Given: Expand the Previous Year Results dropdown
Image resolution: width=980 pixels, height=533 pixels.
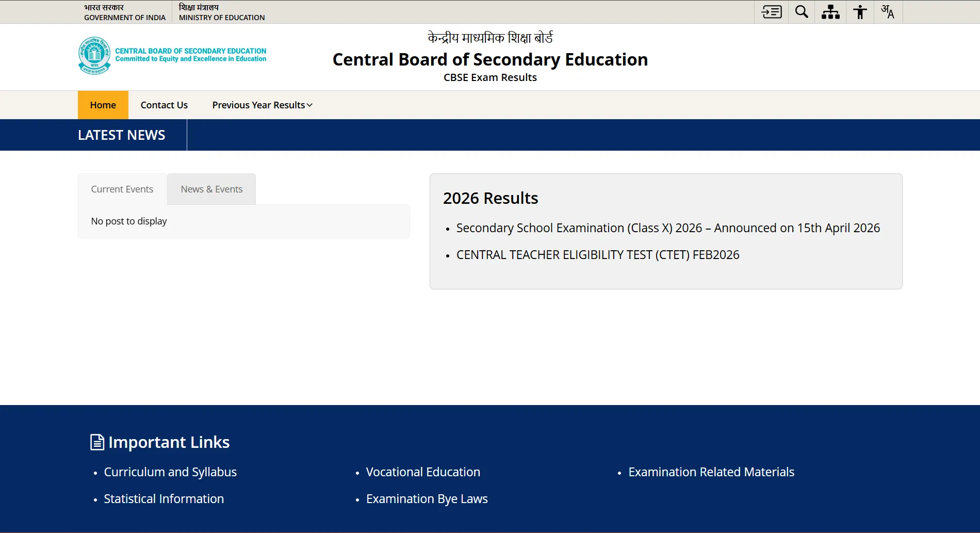Looking at the screenshot, I should click(x=261, y=105).
